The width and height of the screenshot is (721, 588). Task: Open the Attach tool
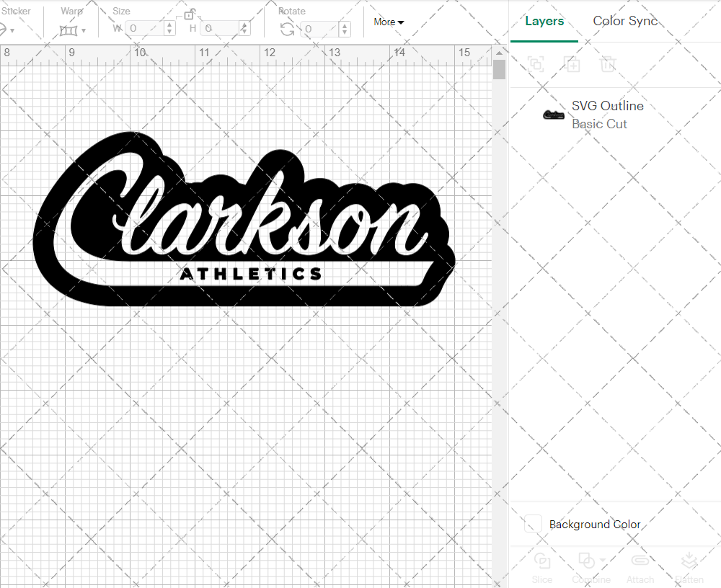tap(640, 567)
